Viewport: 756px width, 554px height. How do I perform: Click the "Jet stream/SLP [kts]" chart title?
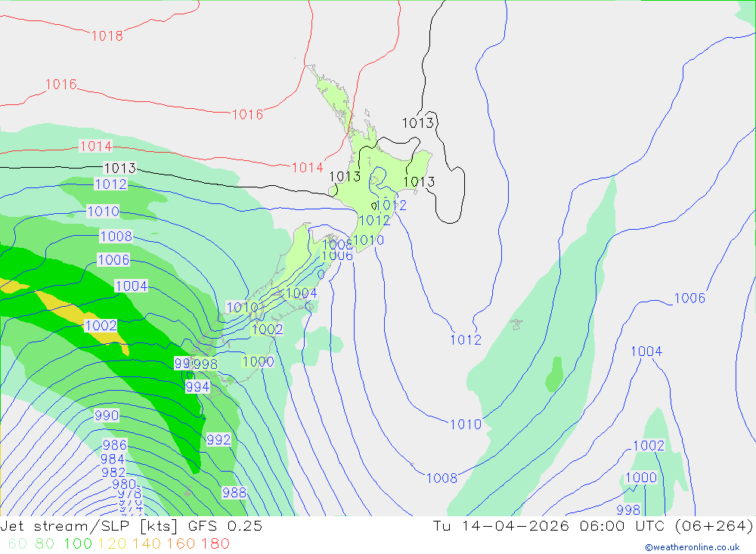tap(88, 525)
